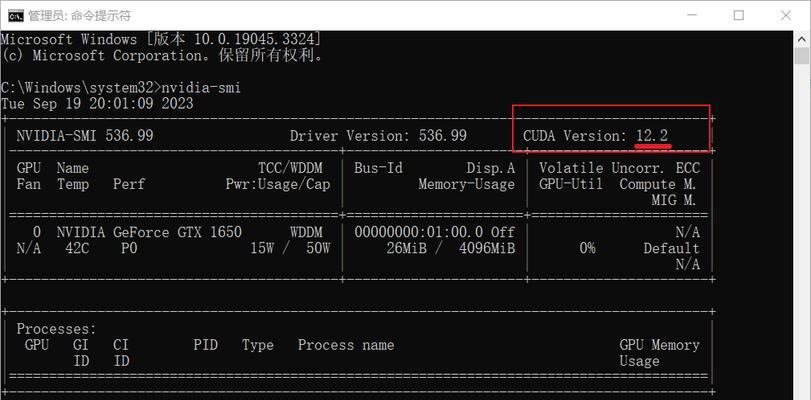The image size is (811, 400).
Task: Click the window title text 管理员: 命令提示符
Action: pos(79,16)
